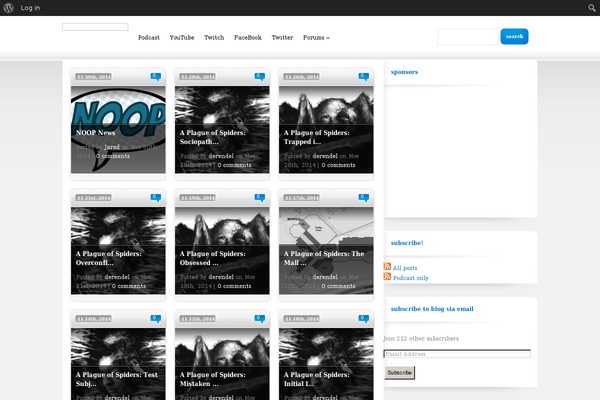Open the Twitter menu item
This screenshot has width=600, height=400.
282,38
